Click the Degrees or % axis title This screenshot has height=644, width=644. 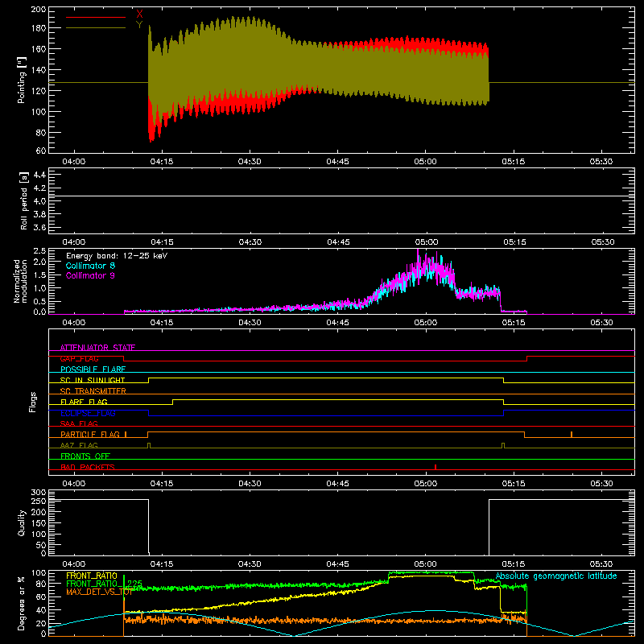tap(22, 603)
